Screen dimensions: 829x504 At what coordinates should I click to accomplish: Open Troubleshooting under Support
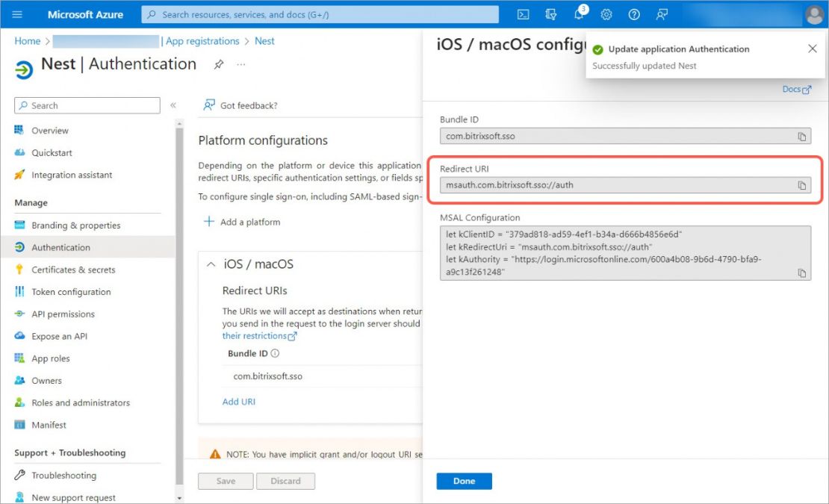click(63, 476)
